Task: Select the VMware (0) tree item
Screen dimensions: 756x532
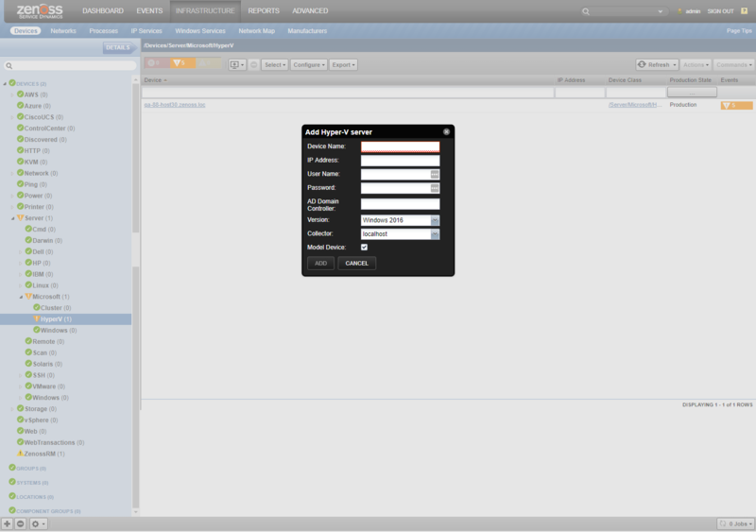Action: tap(49, 386)
